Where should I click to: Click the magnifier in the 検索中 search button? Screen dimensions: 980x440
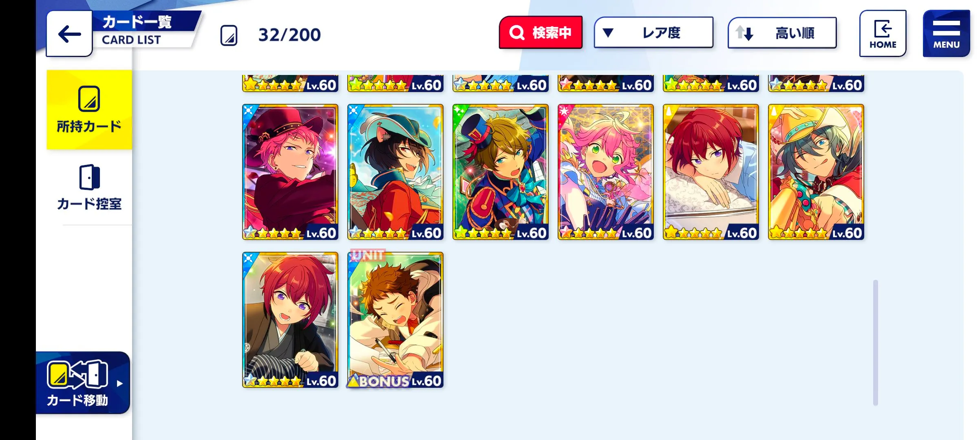click(x=516, y=33)
